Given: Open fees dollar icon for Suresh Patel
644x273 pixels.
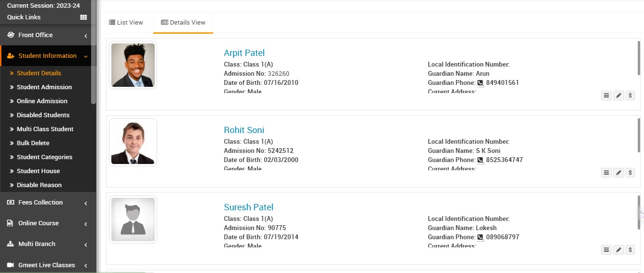Looking at the screenshot, I should click(x=630, y=250).
